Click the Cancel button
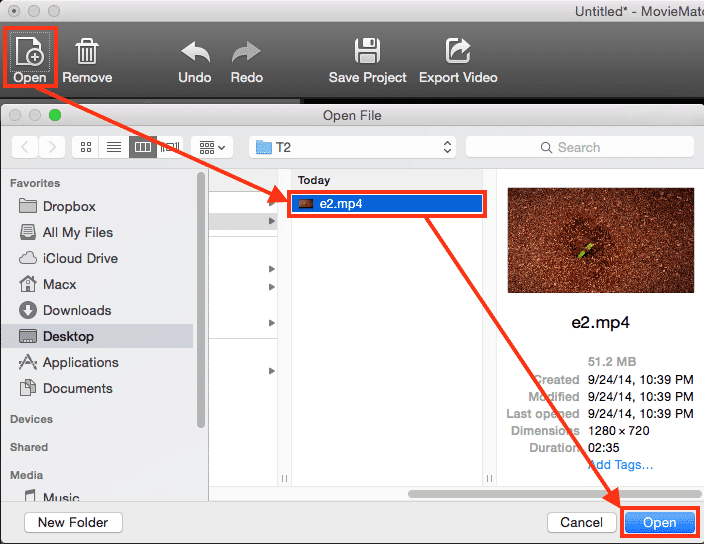Screen dimensions: 704x544 [581, 522]
